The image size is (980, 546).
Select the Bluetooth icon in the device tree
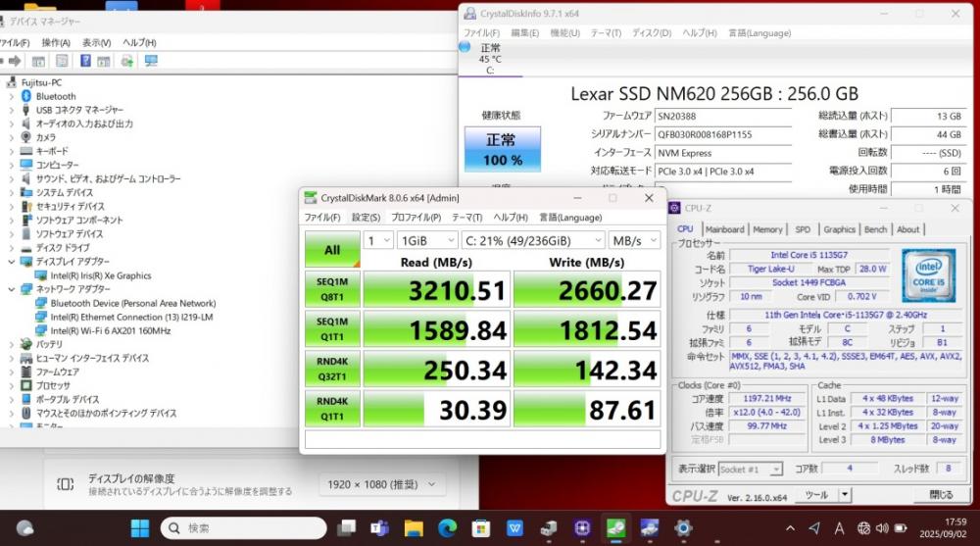(26, 96)
